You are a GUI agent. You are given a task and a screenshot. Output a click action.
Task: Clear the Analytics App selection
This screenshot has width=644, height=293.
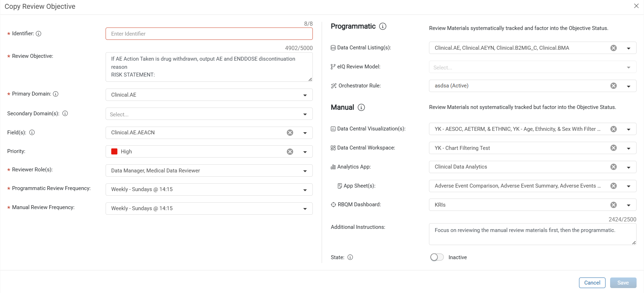point(614,167)
